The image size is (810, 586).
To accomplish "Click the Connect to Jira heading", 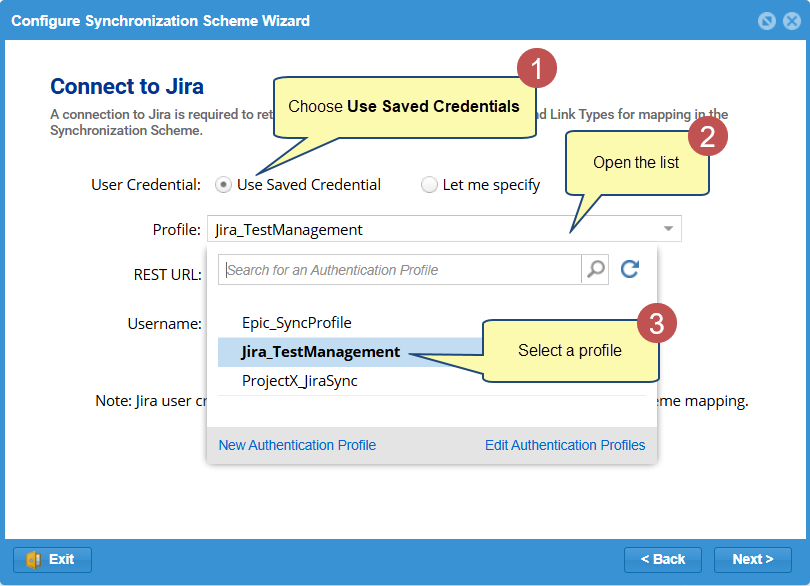I will click(x=127, y=86).
